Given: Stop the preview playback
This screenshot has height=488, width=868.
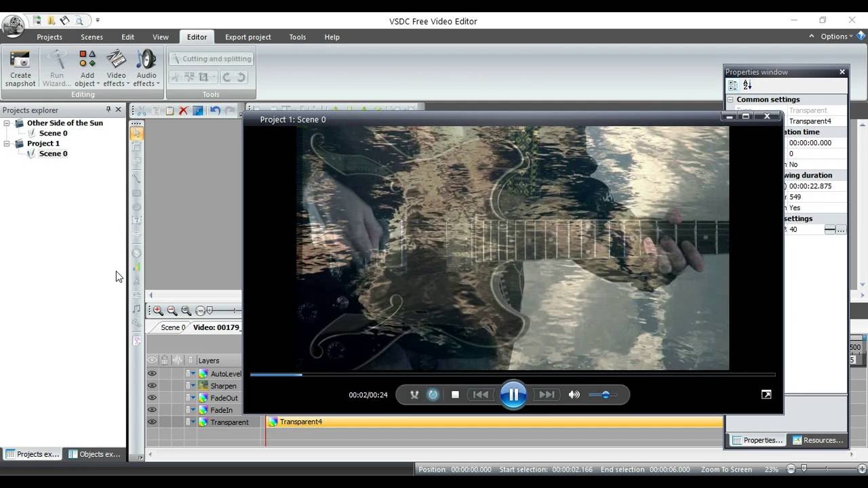Looking at the screenshot, I should (456, 394).
